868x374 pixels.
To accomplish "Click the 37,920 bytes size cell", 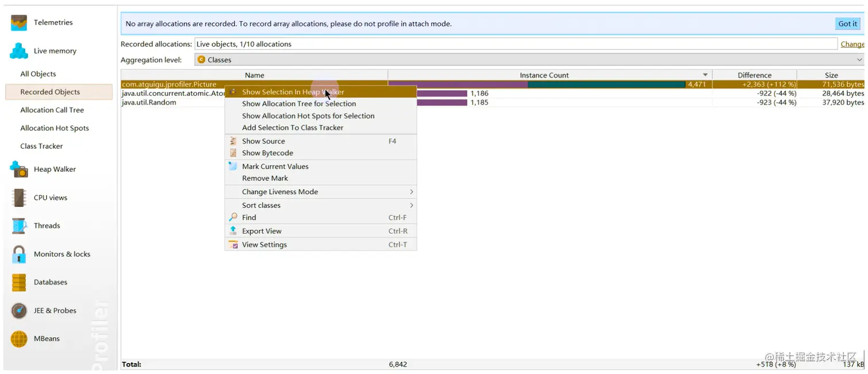I will pyautogui.click(x=843, y=103).
